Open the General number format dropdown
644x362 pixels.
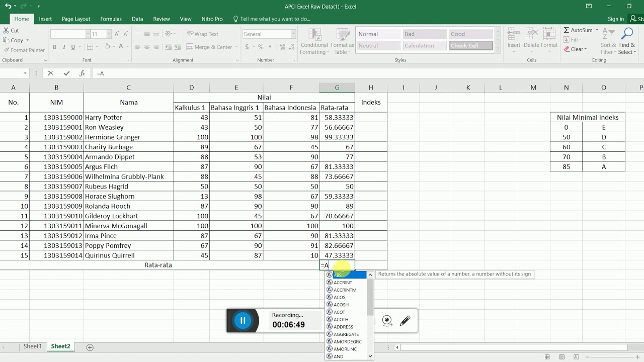tap(293, 34)
